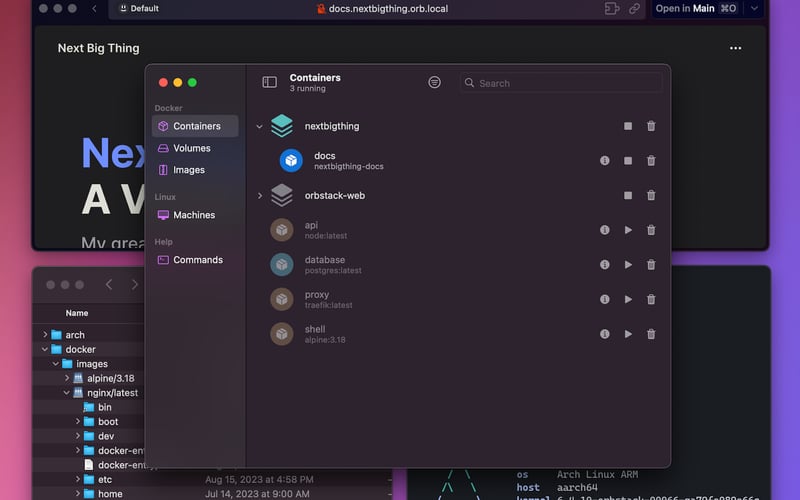This screenshot has width=800, height=500.
Task: Delete the database container
Action: 651,265
